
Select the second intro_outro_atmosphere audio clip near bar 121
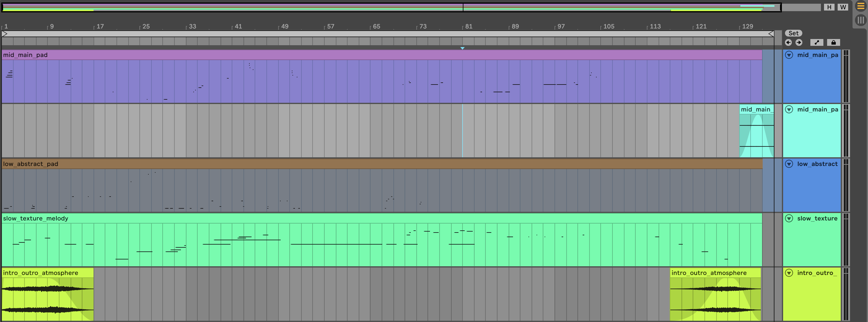(715, 294)
